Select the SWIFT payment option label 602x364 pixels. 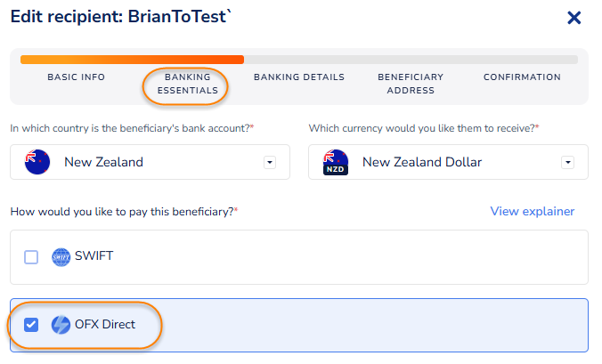click(x=94, y=257)
